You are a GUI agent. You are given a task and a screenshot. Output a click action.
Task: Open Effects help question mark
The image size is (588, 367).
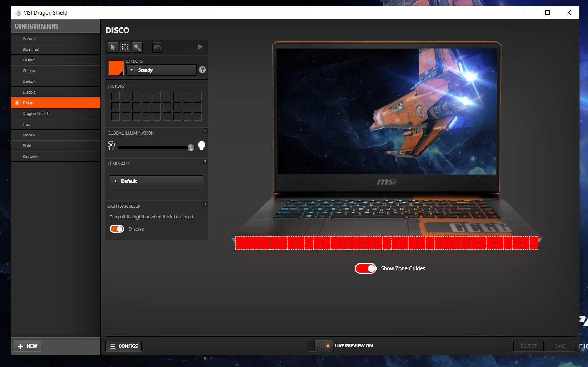(202, 70)
